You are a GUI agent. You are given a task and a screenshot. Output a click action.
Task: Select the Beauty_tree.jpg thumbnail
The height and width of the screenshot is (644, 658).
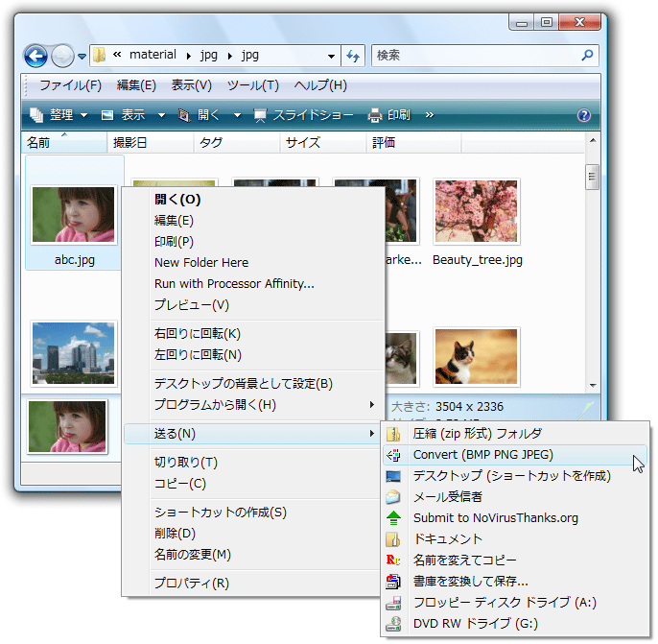pos(477,211)
